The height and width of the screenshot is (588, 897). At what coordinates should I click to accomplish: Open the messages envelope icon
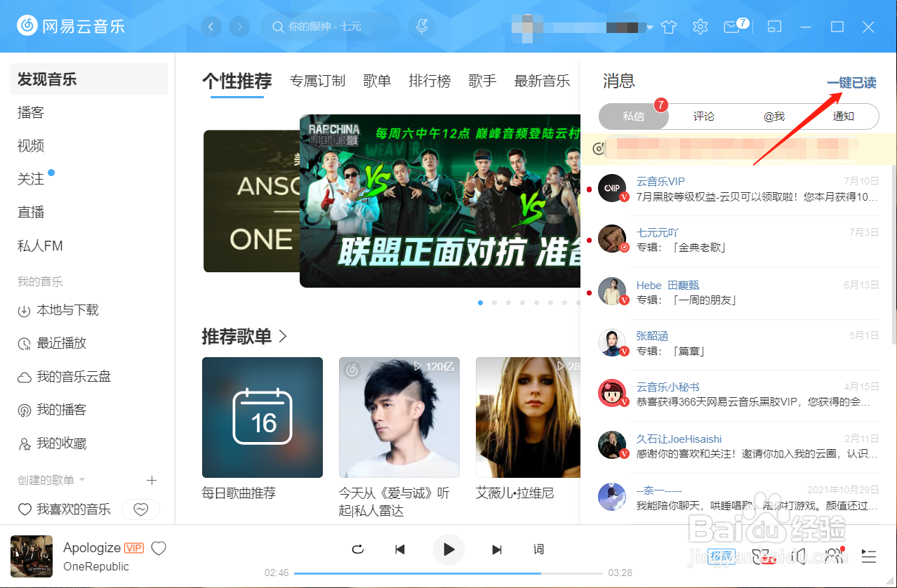click(732, 27)
